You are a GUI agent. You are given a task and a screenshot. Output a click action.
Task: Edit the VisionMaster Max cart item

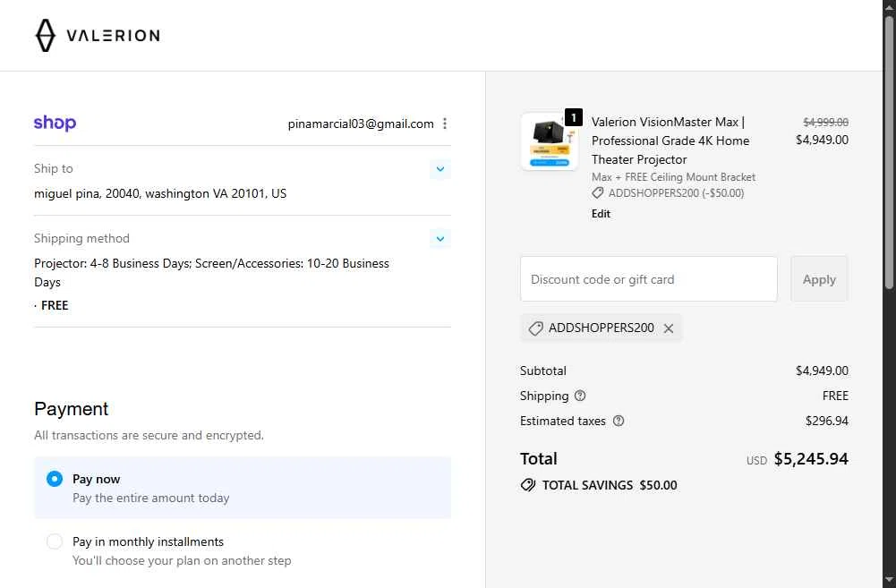click(x=601, y=214)
